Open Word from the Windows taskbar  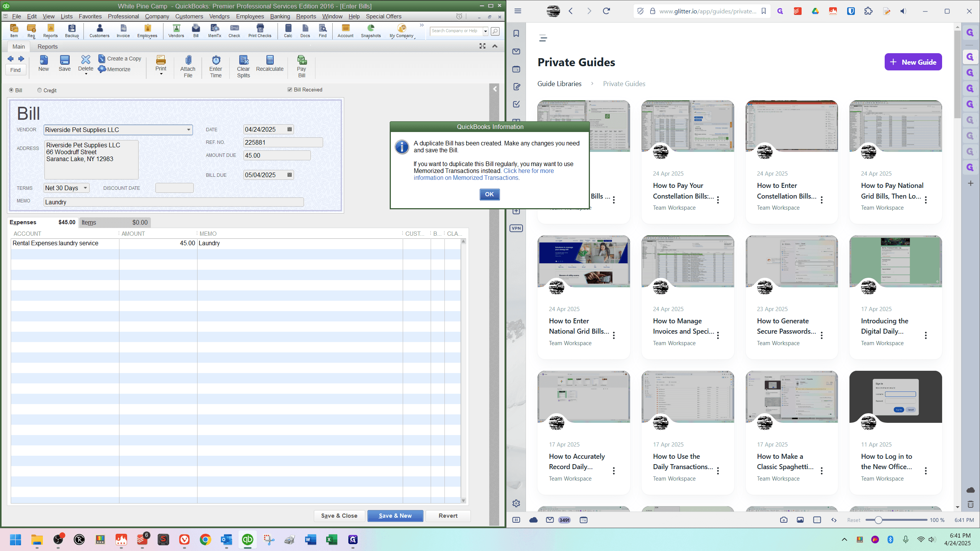310,540
